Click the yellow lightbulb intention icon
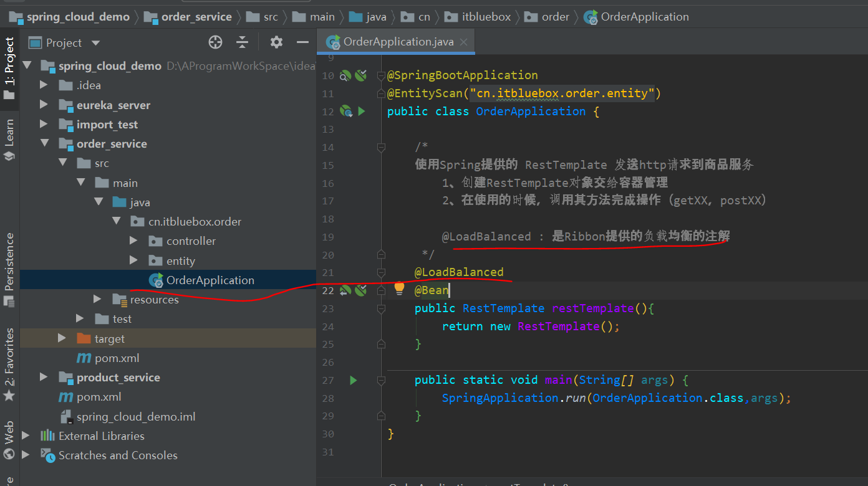This screenshot has height=486, width=868. 400,289
